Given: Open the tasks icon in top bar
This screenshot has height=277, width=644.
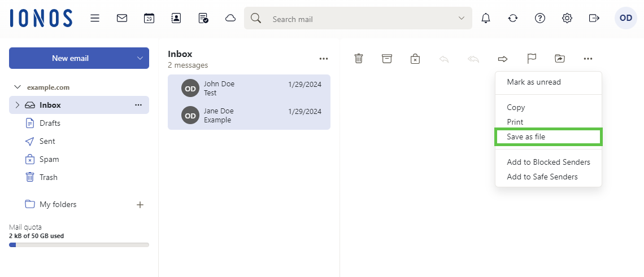Looking at the screenshot, I should click(x=203, y=18).
